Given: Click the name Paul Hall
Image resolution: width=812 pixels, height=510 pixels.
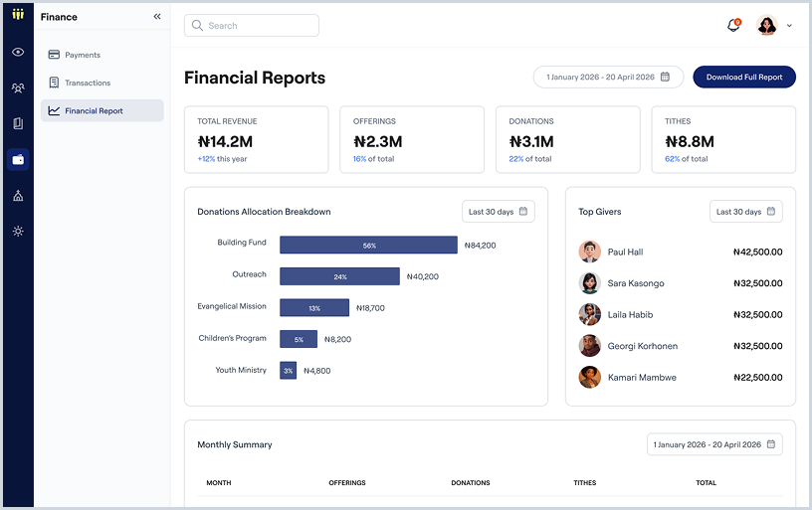Looking at the screenshot, I should (x=625, y=252).
